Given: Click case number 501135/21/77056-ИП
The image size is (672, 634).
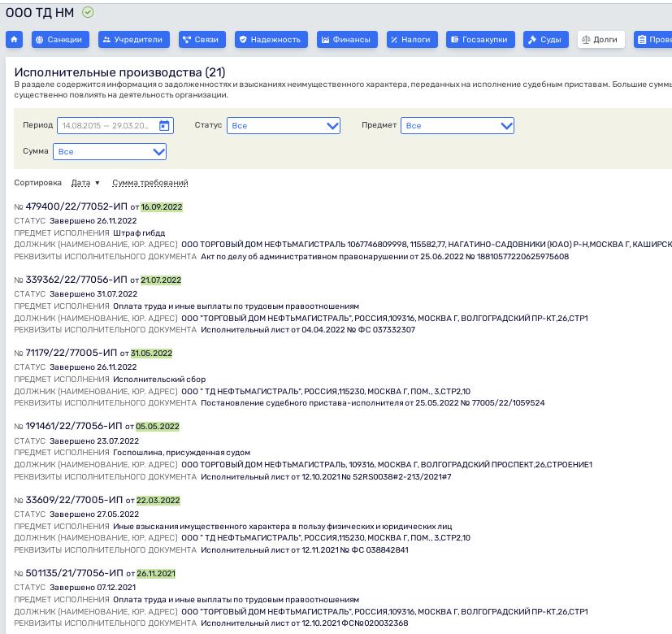Looking at the screenshot, I should point(74,573).
